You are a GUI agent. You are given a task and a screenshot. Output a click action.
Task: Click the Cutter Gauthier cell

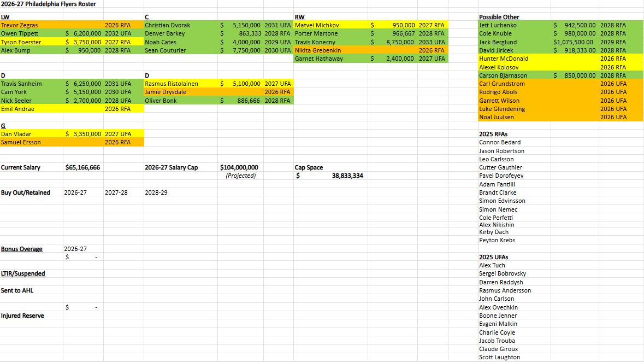coord(515,167)
